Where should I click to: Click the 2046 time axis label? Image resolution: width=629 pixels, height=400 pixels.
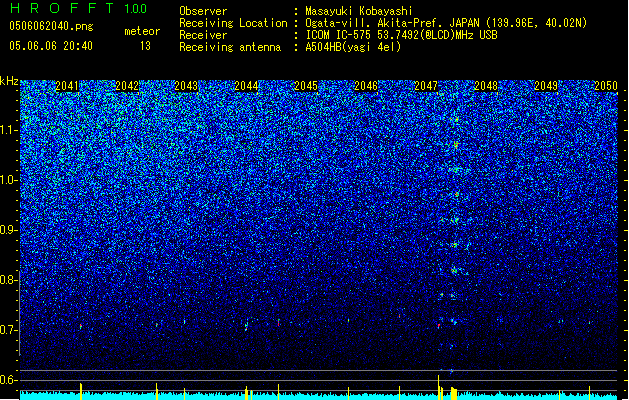pyautogui.click(x=366, y=86)
